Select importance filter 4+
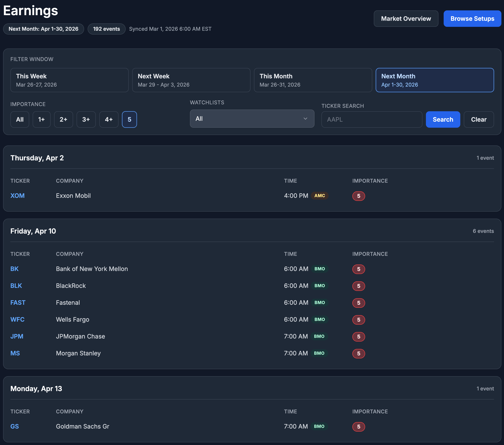The height and width of the screenshot is (445, 504). click(x=109, y=120)
